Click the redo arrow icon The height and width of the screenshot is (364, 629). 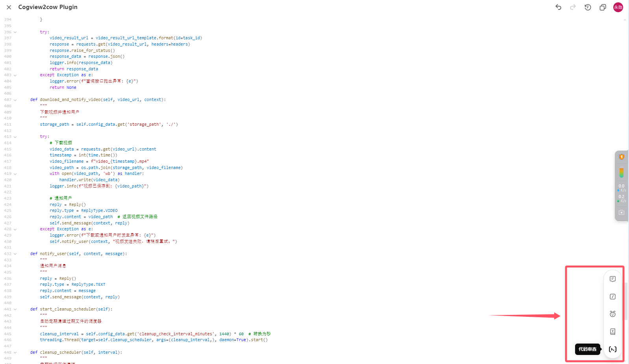573,7
